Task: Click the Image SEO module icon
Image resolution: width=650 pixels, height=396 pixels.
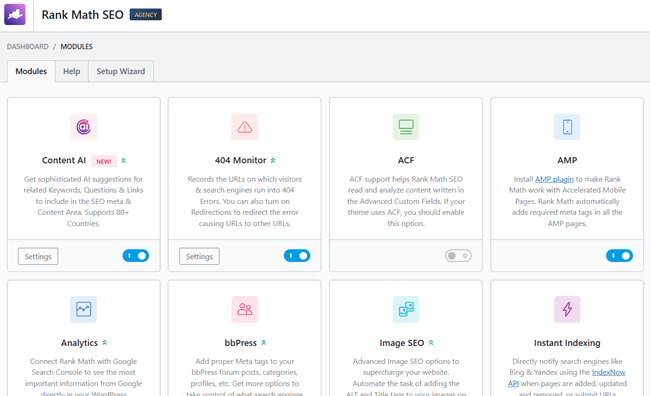Action: pos(406,309)
